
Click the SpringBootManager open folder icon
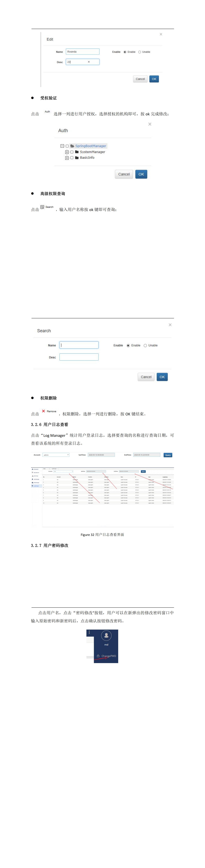[72, 146]
